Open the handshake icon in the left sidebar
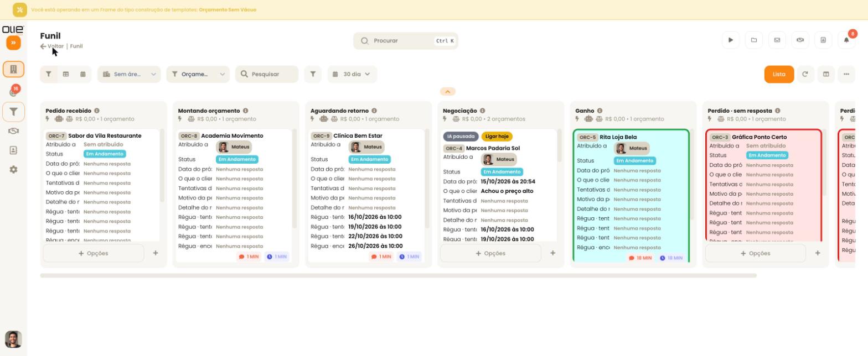Viewport: 868px width, 356px height. pyautogui.click(x=13, y=131)
